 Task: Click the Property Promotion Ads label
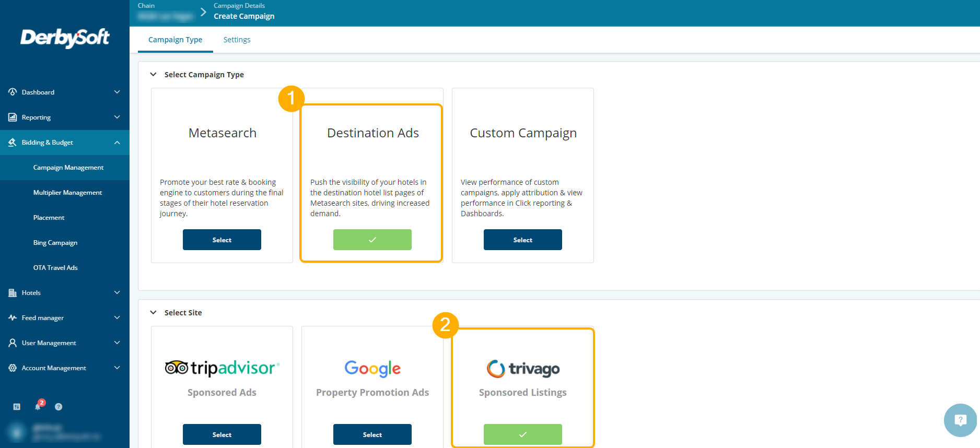click(x=372, y=393)
